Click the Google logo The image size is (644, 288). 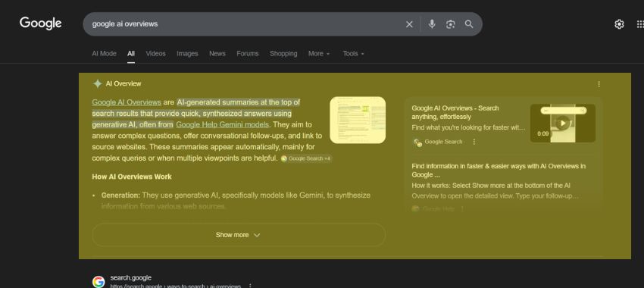pos(41,23)
